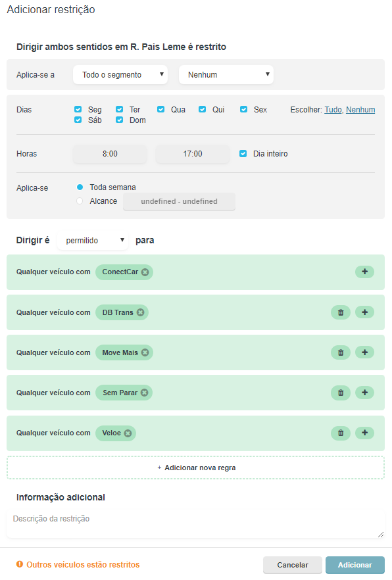This screenshot has width=392, height=580.
Task: Delete the DB Trans rule
Action: coord(341,312)
